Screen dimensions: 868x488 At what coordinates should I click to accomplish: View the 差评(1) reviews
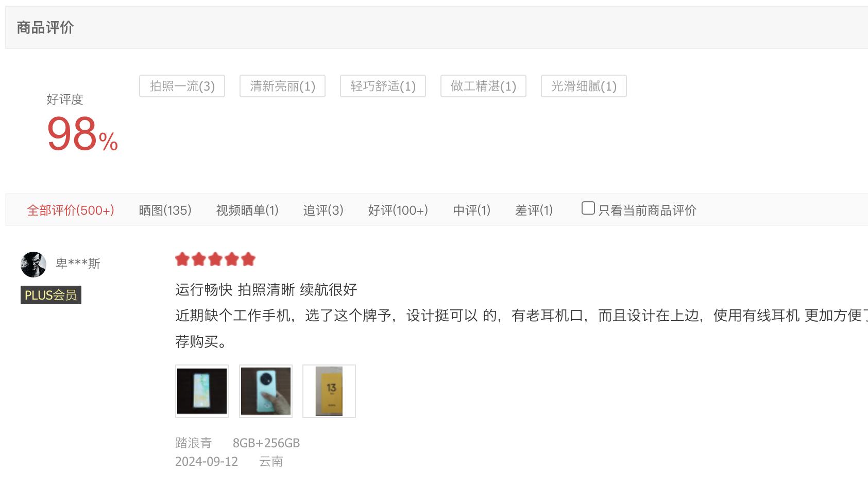[x=534, y=210]
